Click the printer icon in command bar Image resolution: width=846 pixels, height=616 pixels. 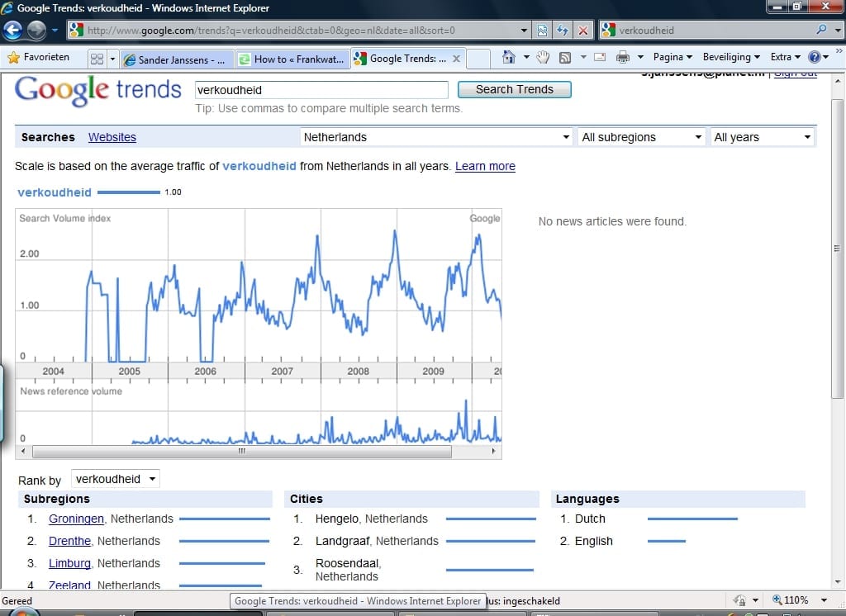pyautogui.click(x=623, y=58)
